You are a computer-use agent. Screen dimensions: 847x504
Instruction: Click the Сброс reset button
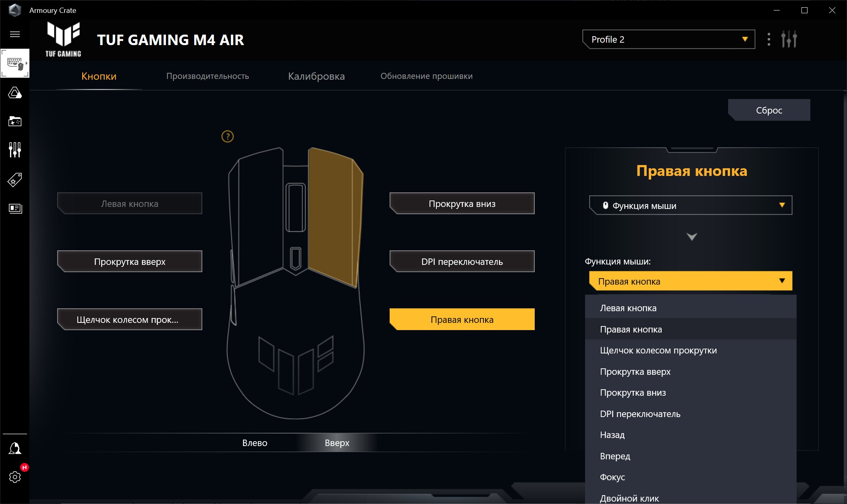[x=769, y=110]
